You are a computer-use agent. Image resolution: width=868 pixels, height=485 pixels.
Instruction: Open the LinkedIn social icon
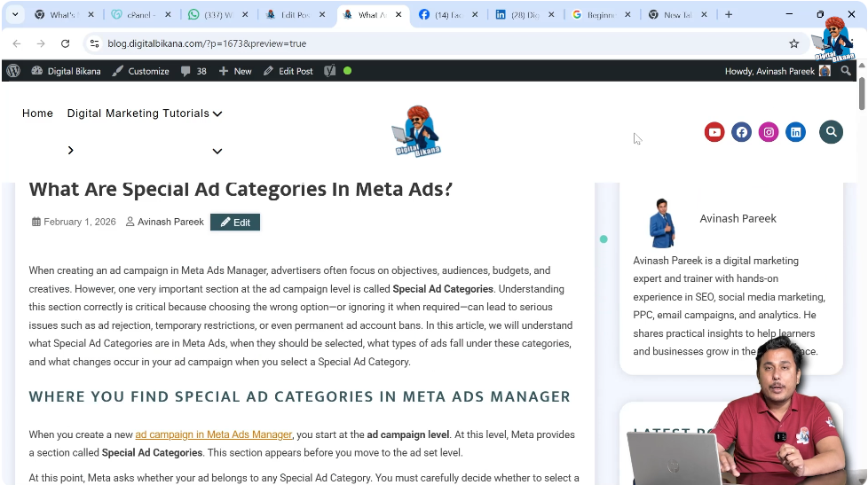pos(796,132)
